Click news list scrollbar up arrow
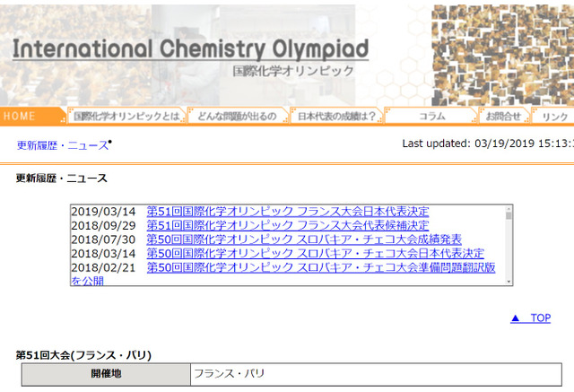This screenshot has height=392, width=574. [509, 209]
